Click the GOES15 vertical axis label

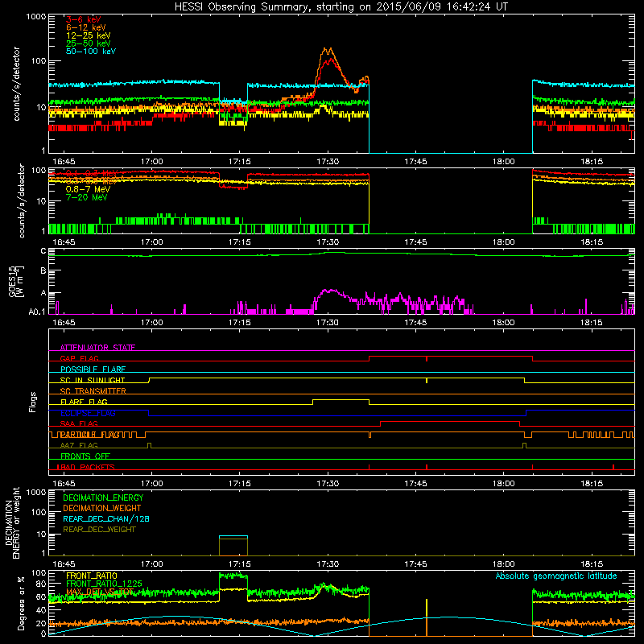pos(16,281)
